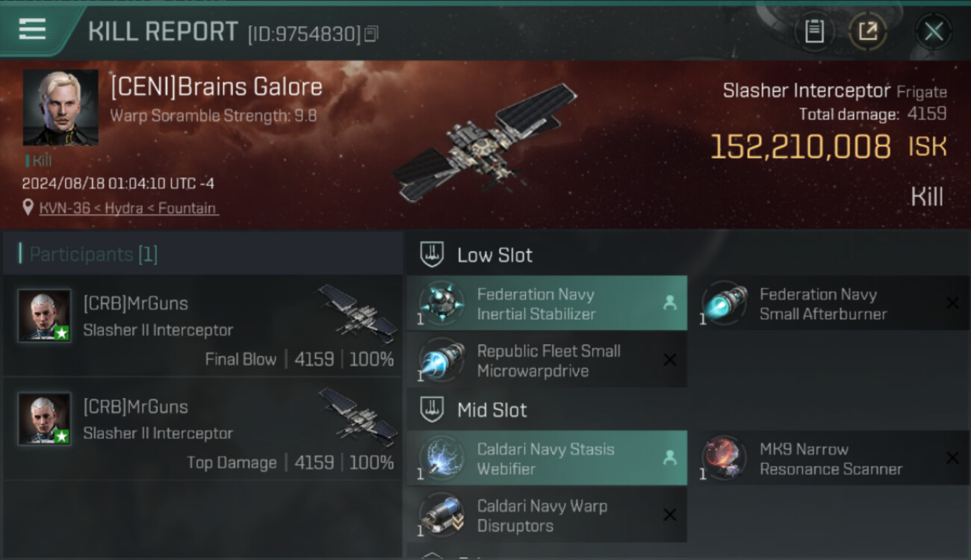
Task: Toggle X mark on Warp Disruptors
Action: pyautogui.click(x=670, y=514)
